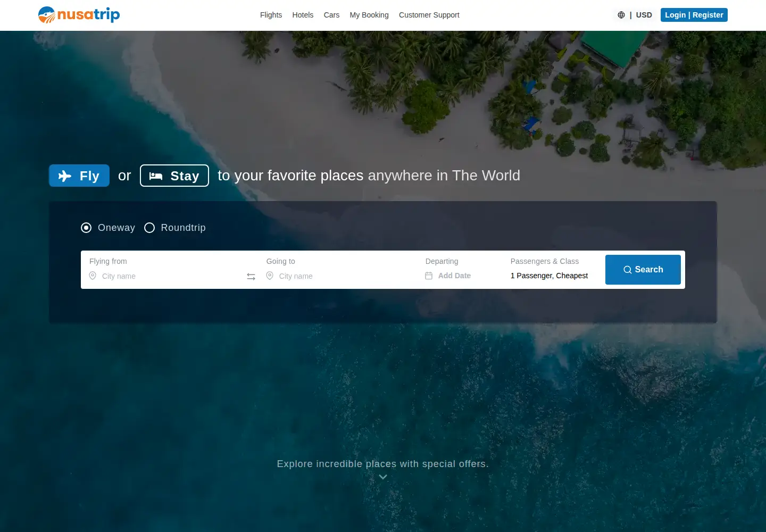Click the down chevron below Explore text
766x532 pixels.
click(x=383, y=477)
